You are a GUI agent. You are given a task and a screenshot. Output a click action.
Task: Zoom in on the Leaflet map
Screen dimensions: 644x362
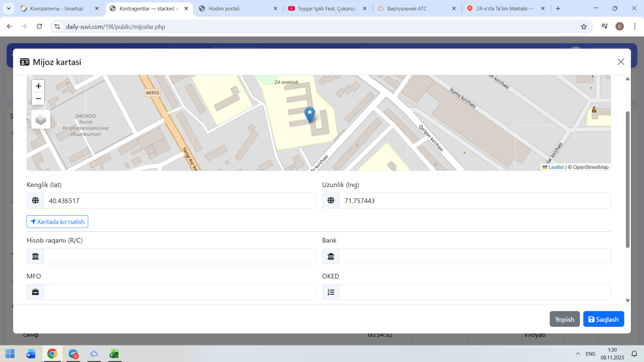(x=38, y=86)
